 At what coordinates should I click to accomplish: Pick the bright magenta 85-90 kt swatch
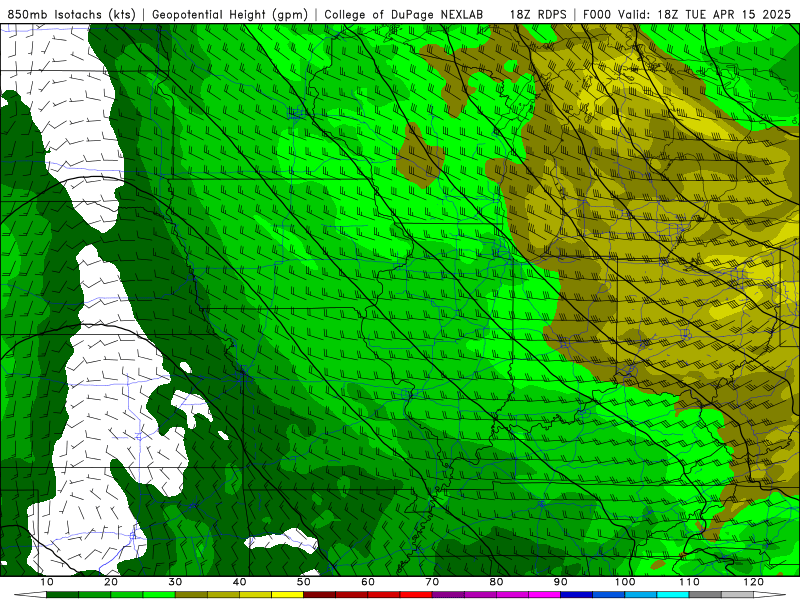pyautogui.click(x=544, y=595)
